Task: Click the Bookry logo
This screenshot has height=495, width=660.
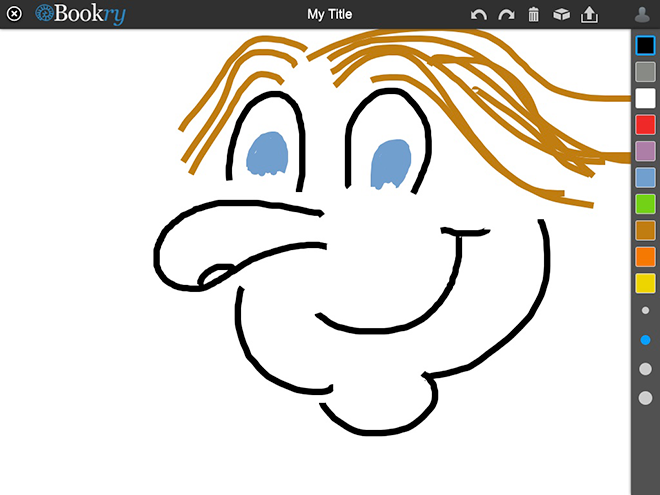Action: point(80,14)
